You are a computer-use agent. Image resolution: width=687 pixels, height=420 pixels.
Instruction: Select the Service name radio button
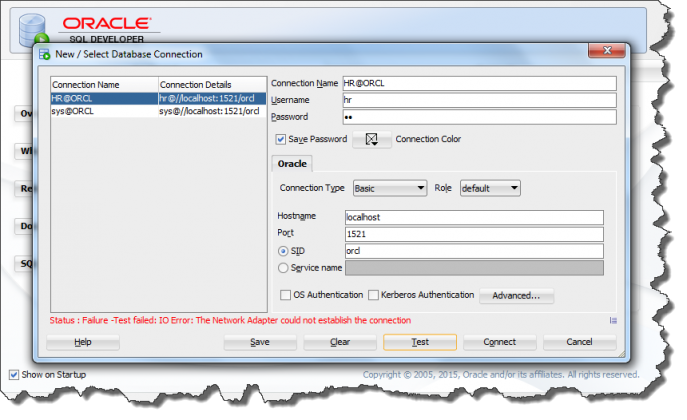tap(285, 268)
